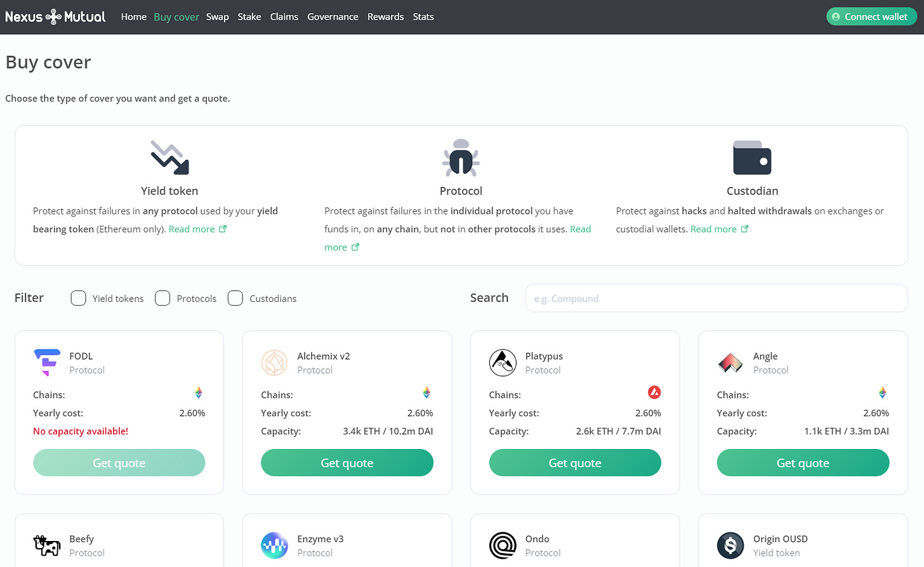Open the Governance page
This screenshot has height=567, width=924.
click(333, 16)
